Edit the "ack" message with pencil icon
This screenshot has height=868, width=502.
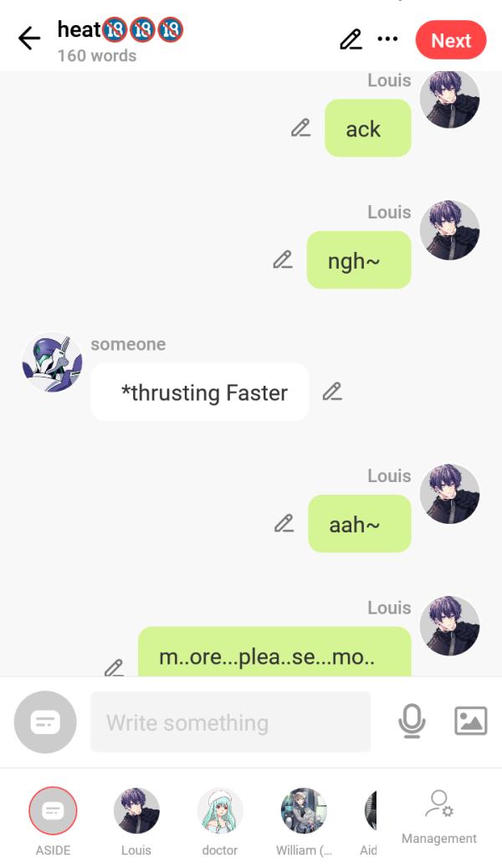(x=300, y=128)
